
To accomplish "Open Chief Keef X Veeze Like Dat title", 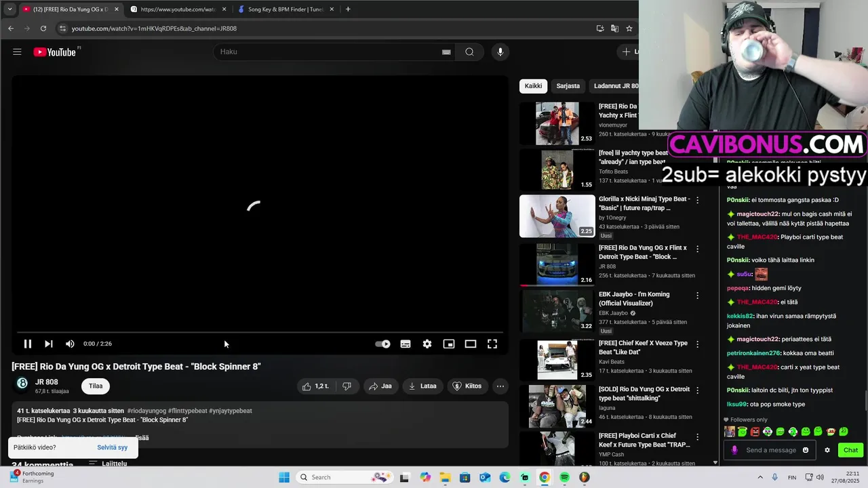I will tap(643, 348).
